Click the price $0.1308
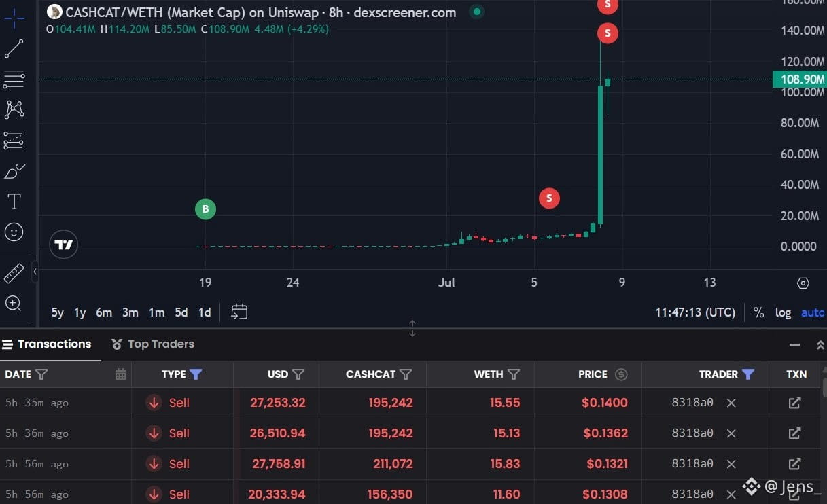This screenshot has height=504, width=827. click(605, 494)
